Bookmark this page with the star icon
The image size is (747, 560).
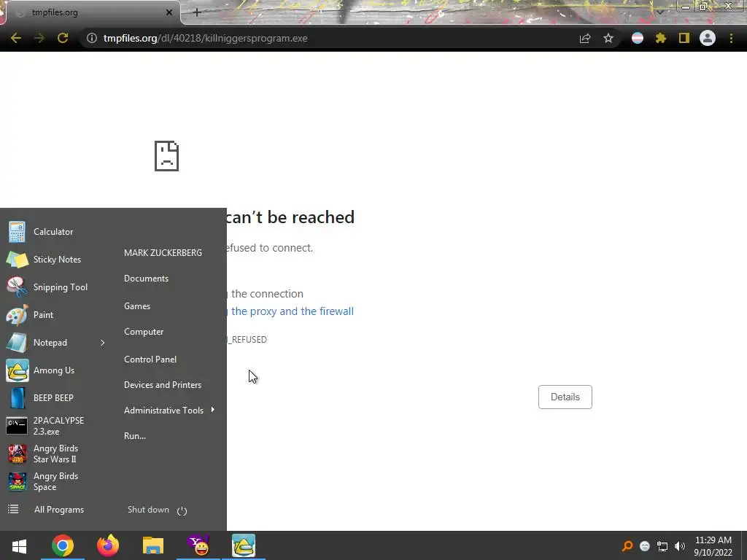pos(608,38)
